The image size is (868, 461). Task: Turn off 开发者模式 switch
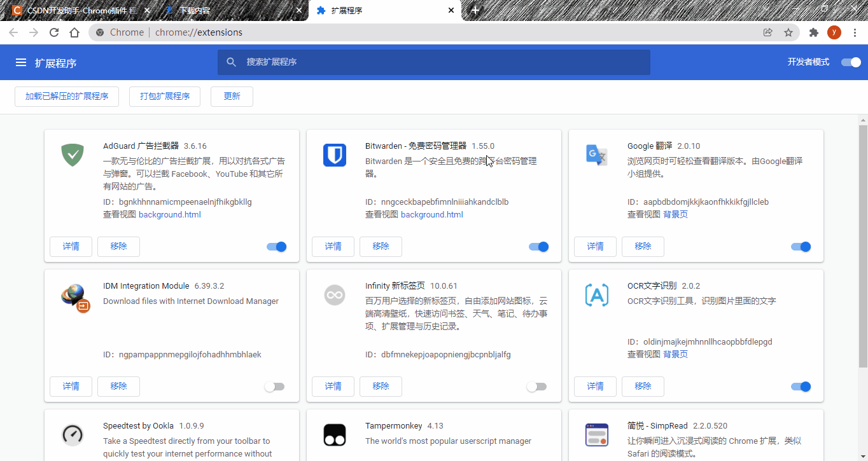[850, 62]
